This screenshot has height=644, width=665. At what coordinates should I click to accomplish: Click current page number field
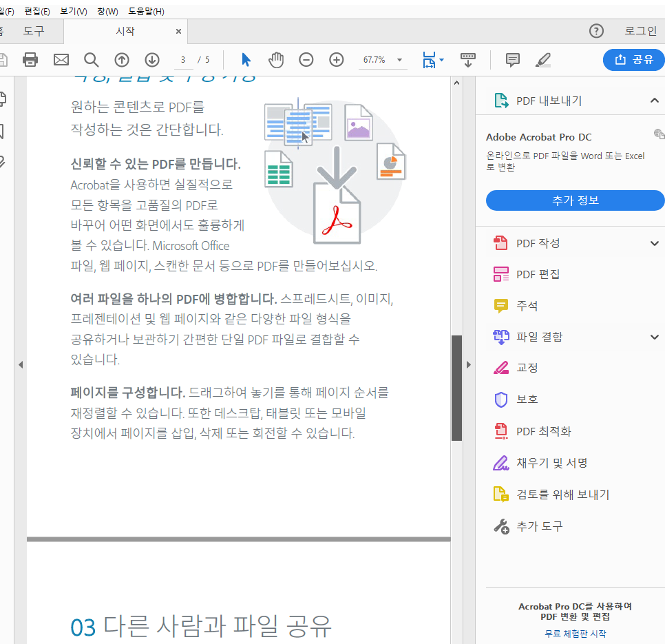(x=183, y=60)
